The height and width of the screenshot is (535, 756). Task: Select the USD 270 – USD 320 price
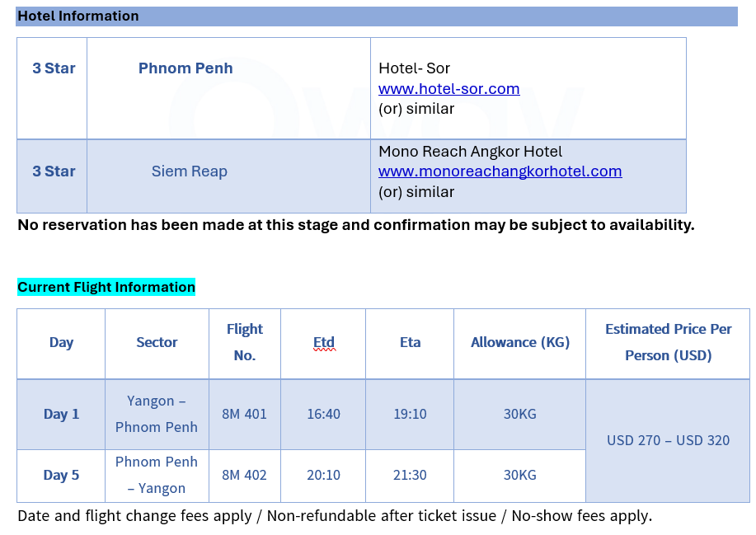(x=668, y=440)
